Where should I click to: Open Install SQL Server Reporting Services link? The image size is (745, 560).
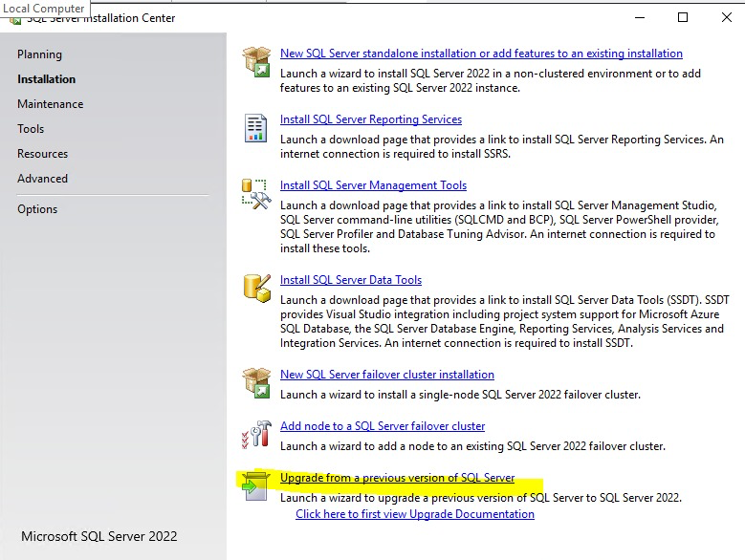371,119
